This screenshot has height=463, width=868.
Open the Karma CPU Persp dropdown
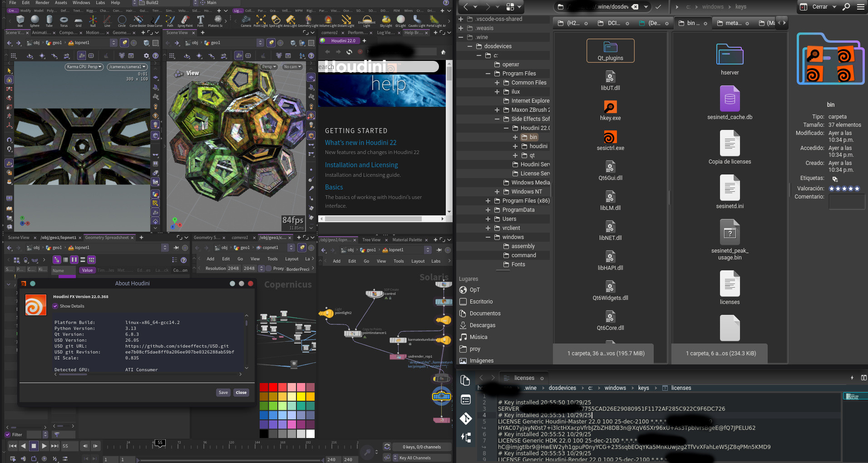coord(84,67)
